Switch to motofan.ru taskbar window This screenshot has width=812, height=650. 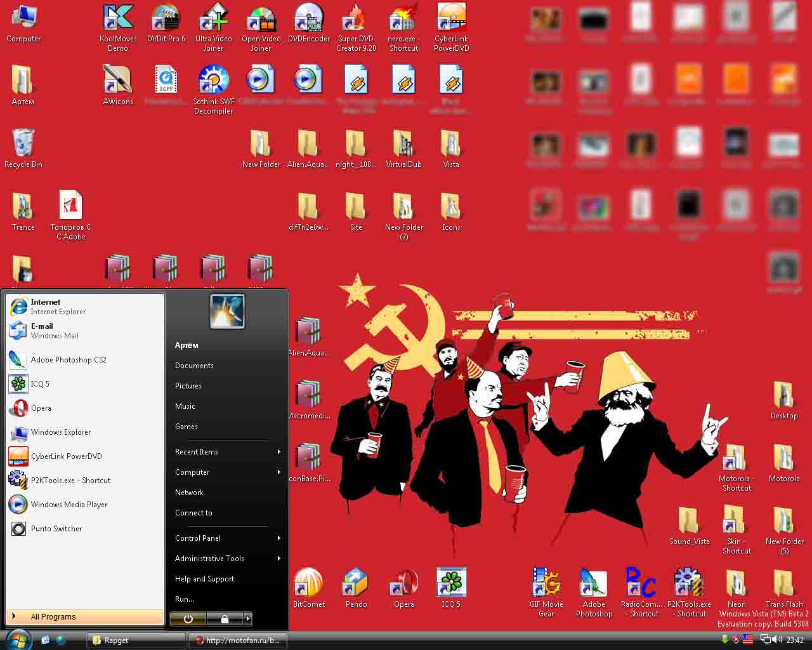(238, 640)
